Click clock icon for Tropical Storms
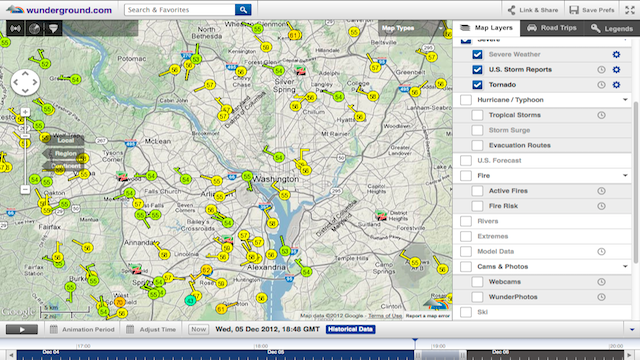The height and width of the screenshot is (360, 640). coord(601,115)
